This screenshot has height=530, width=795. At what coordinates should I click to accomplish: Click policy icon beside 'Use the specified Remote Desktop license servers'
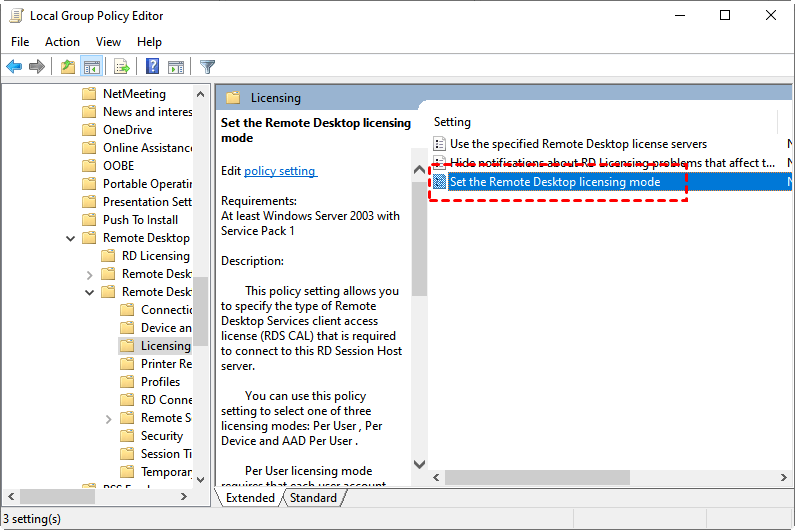(440, 144)
